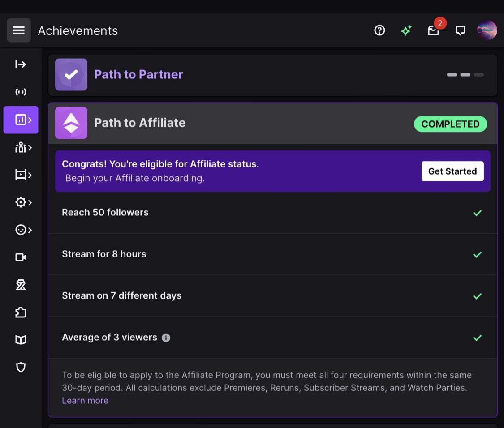The height and width of the screenshot is (428, 504).
Task: Expand the Community people section in sidebar
Action: pos(23,148)
